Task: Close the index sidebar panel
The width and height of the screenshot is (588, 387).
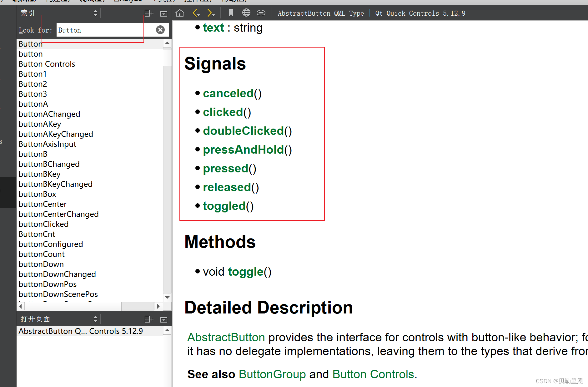Action: 164,13
